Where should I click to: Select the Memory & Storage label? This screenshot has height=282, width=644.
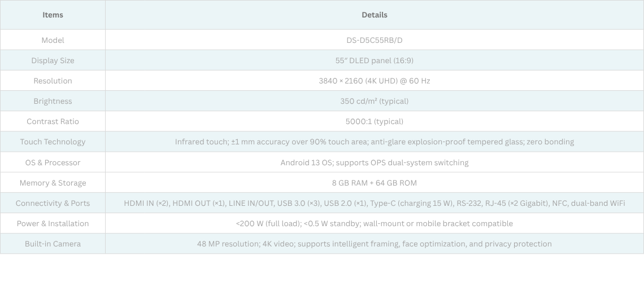pos(53,183)
